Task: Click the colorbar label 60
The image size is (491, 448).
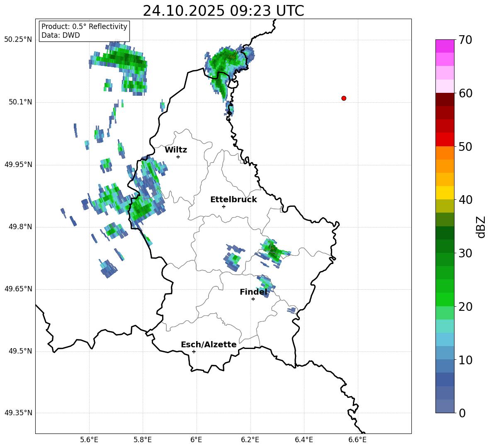Action: click(465, 93)
